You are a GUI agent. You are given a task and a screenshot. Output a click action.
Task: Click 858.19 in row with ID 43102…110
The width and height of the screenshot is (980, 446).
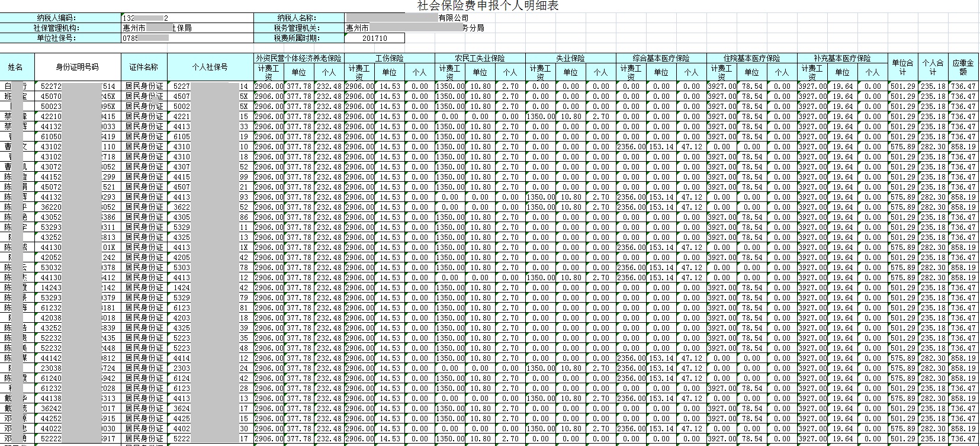(963, 147)
